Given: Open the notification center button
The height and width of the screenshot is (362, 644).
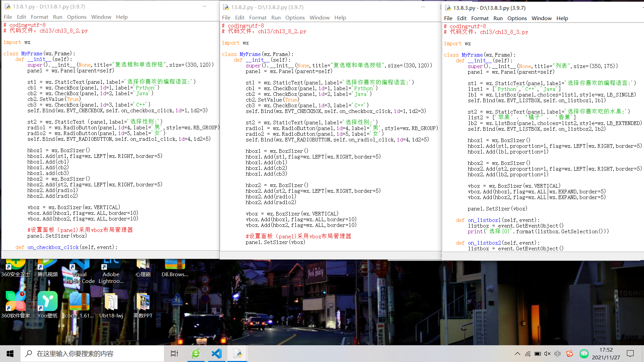Looking at the screenshot, I should point(630,354).
